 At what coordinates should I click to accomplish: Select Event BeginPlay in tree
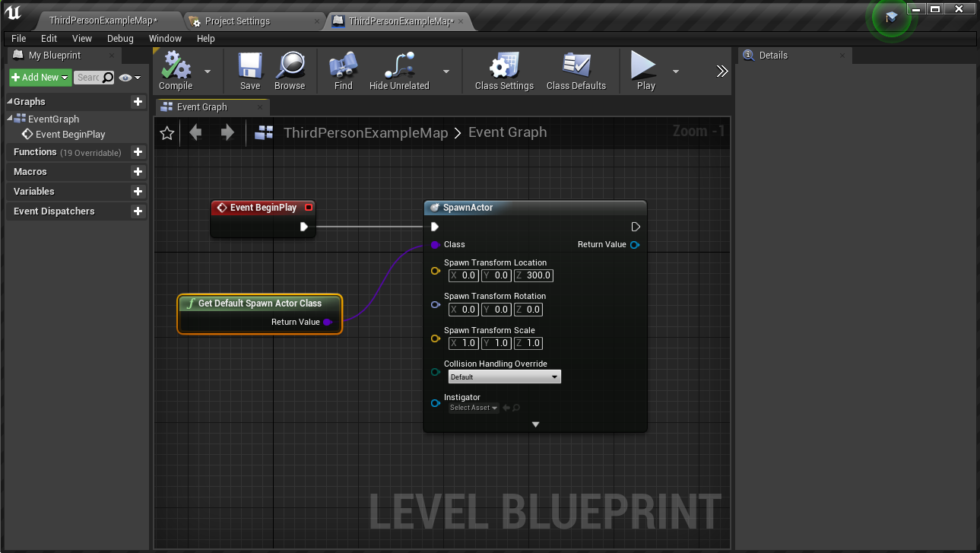pyautogui.click(x=64, y=135)
